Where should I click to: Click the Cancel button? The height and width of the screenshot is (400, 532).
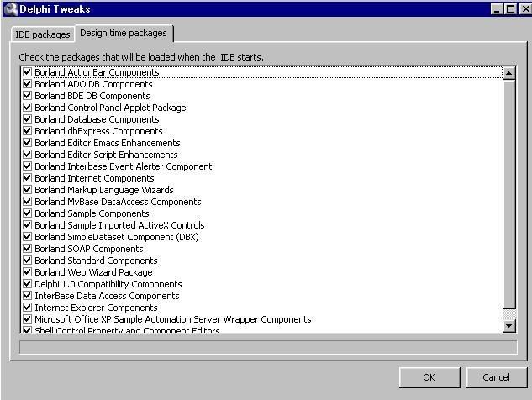coord(496,377)
